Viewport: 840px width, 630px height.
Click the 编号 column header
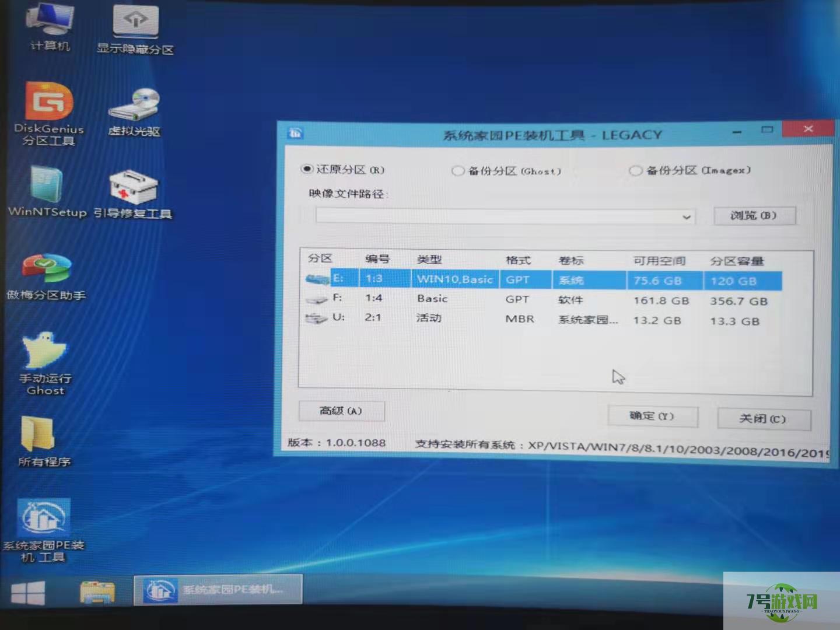377,259
